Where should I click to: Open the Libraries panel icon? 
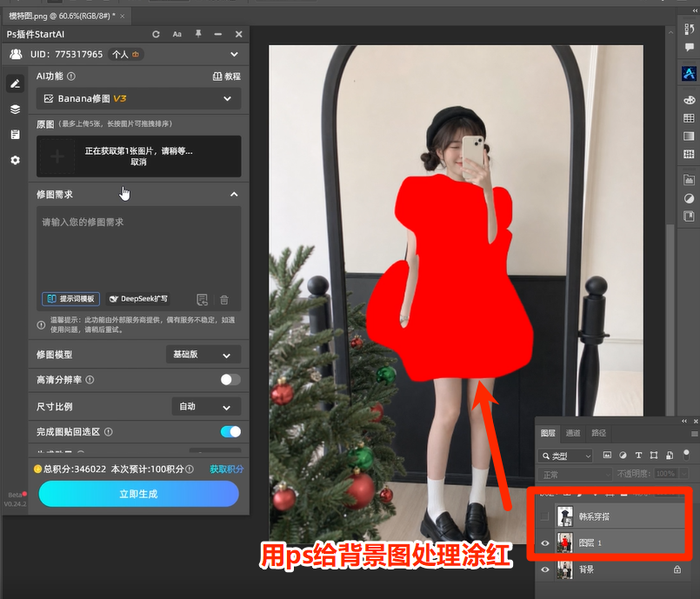(x=689, y=180)
